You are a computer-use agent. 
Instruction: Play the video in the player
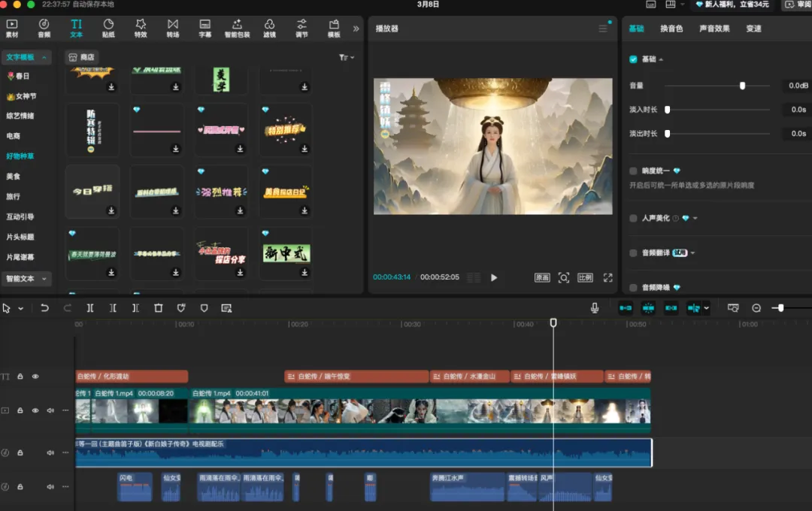tap(494, 277)
